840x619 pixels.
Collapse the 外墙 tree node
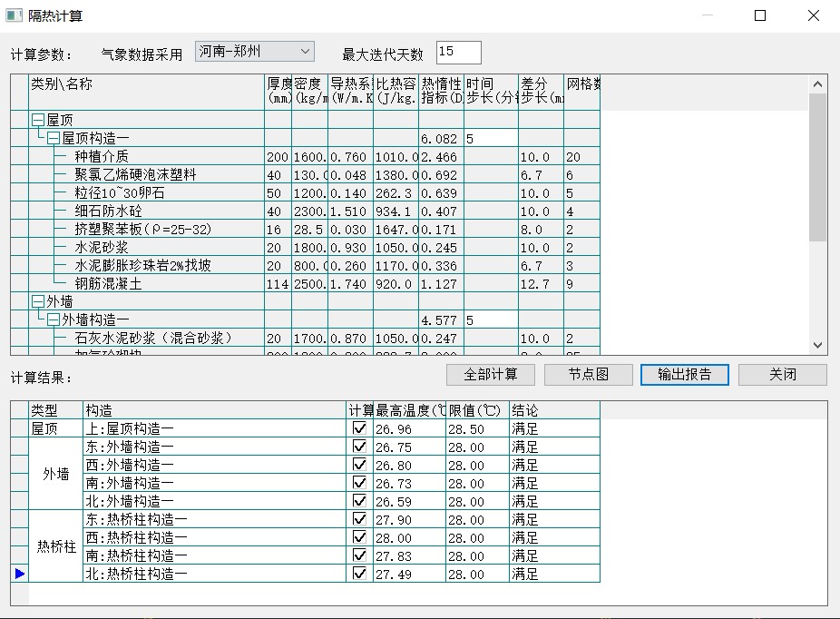pyautogui.click(x=38, y=302)
